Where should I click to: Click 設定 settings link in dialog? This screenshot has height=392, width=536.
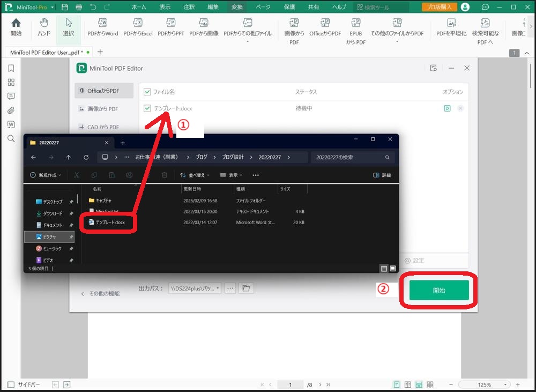(x=414, y=261)
